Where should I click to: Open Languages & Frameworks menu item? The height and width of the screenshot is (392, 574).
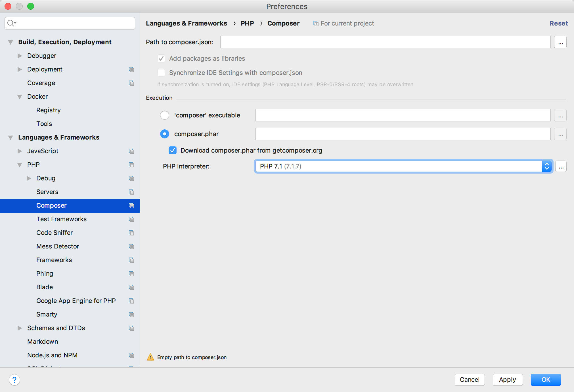pos(58,137)
